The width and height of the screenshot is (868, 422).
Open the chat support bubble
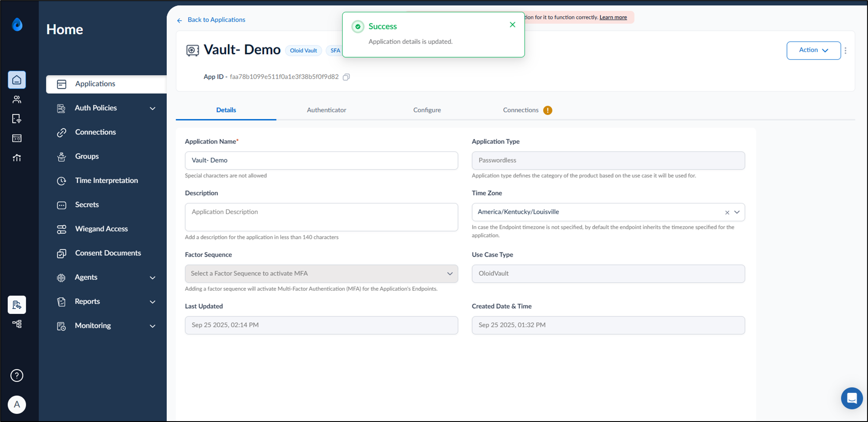[x=852, y=398]
